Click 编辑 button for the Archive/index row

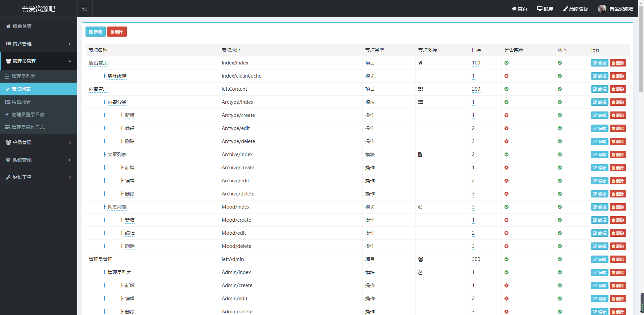pos(599,154)
